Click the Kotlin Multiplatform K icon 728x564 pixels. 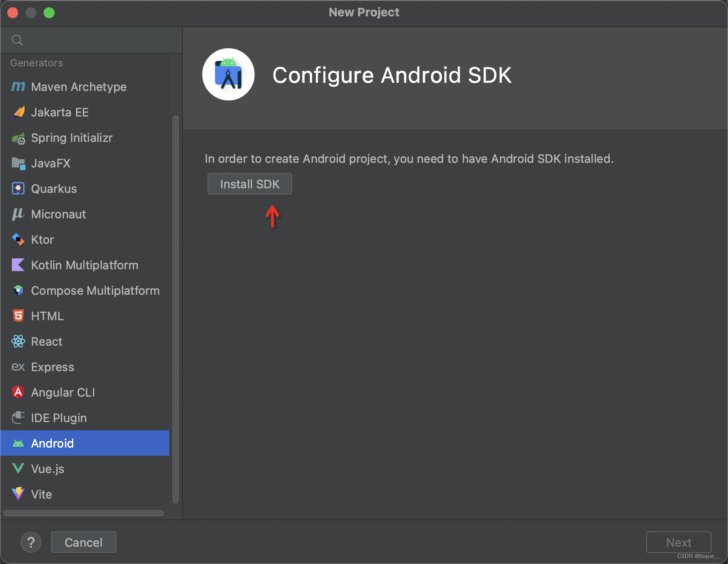point(18,265)
